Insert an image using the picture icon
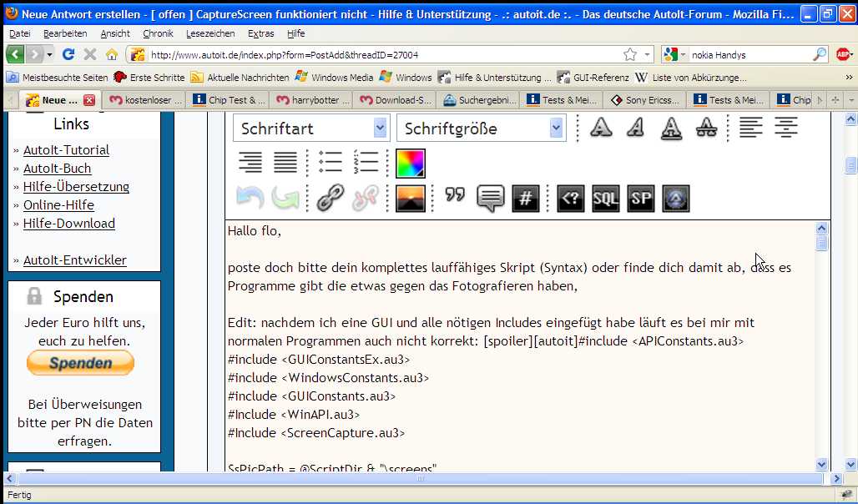This screenshot has width=858, height=504. [x=411, y=198]
